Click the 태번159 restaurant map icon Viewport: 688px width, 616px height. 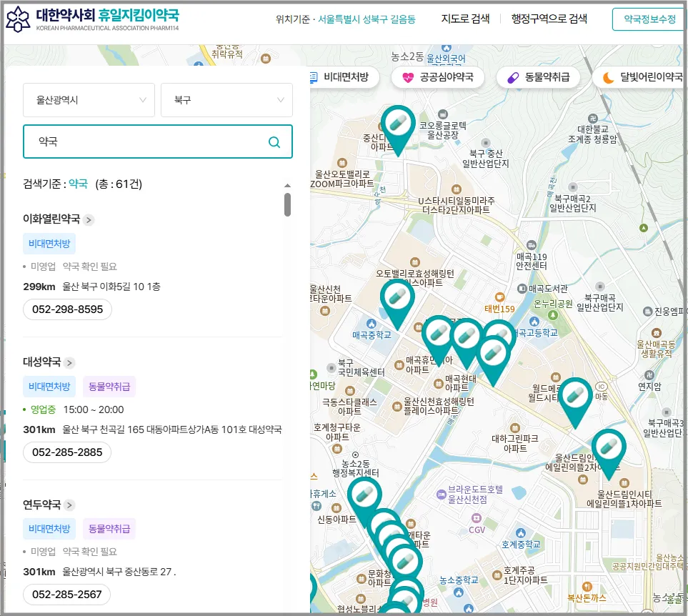[499, 297]
